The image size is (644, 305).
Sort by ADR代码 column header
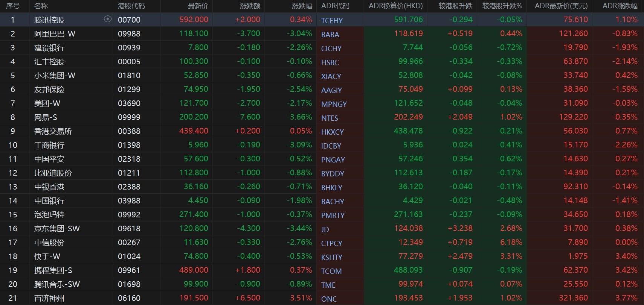[335, 6]
